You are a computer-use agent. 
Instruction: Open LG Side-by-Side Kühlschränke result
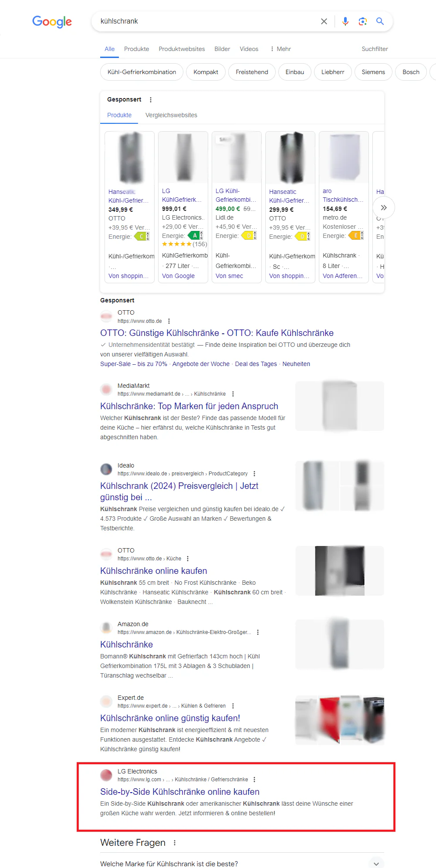(180, 792)
